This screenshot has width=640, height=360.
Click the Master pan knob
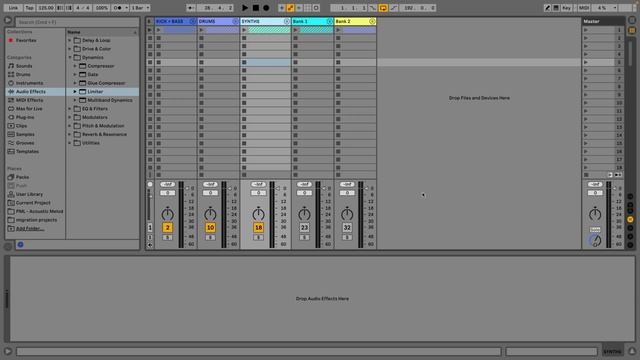595,214
